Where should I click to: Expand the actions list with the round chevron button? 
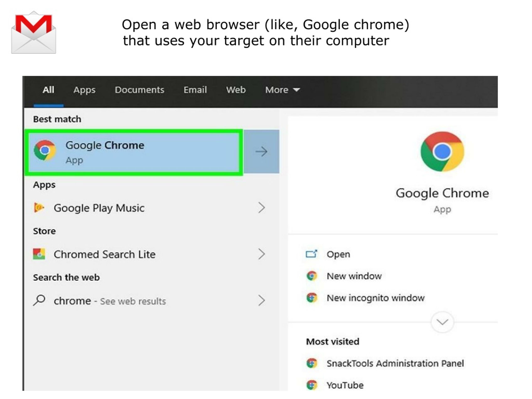click(x=442, y=322)
